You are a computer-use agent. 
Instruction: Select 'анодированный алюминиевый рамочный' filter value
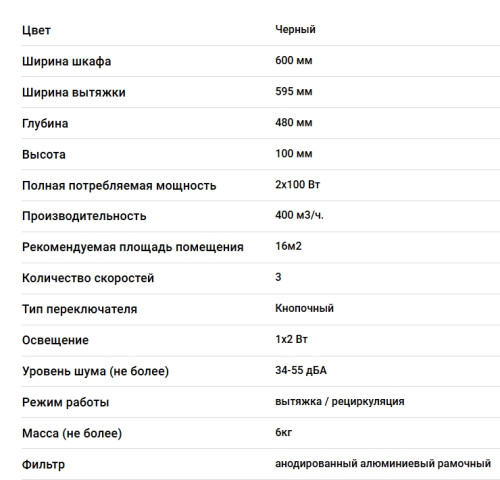click(x=383, y=464)
